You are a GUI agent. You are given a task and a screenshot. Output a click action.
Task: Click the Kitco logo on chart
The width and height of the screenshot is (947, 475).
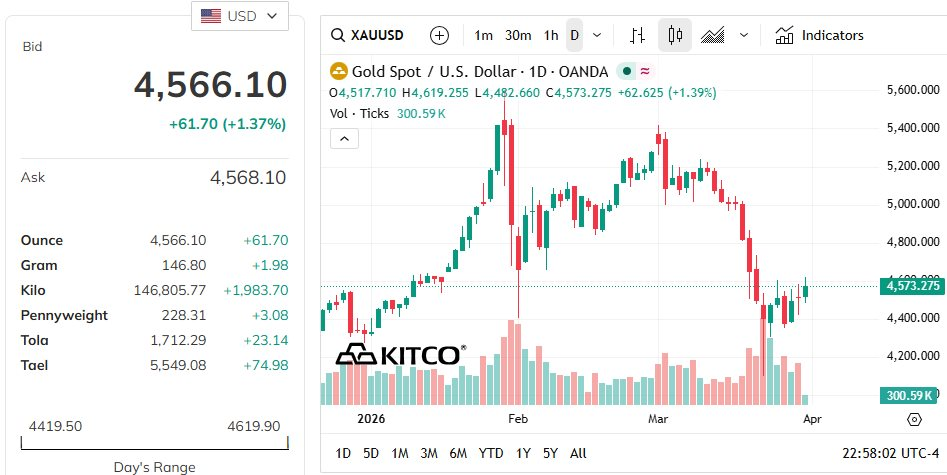tap(400, 355)
